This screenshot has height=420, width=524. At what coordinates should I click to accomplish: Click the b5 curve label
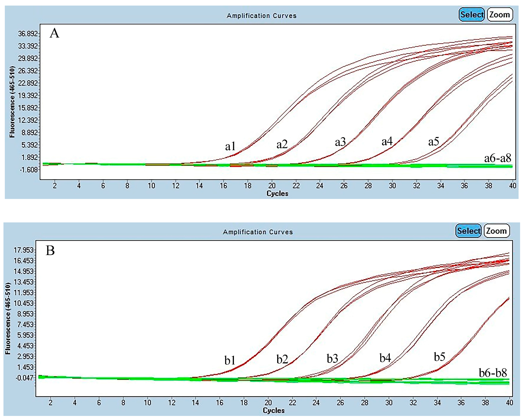tap(440, 357)
